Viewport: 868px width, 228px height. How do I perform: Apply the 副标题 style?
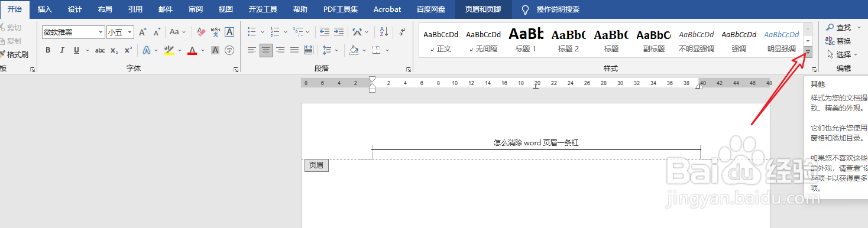653,40
